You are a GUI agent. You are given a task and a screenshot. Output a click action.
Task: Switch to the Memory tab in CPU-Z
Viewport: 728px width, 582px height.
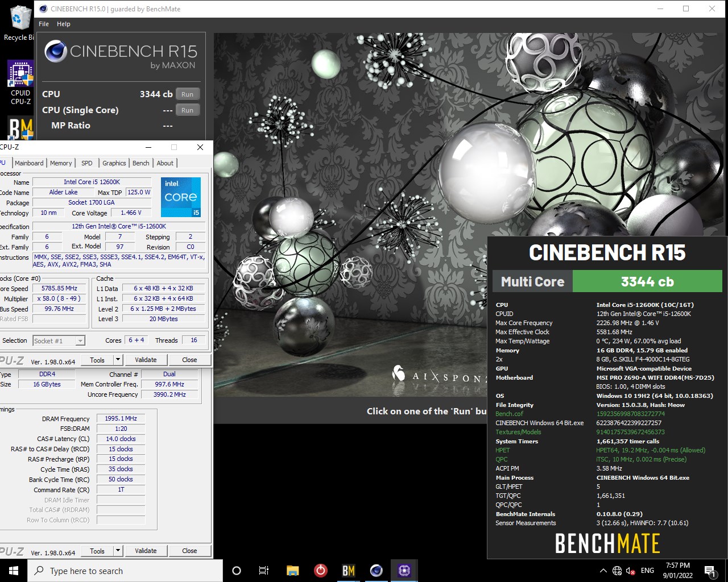click(x=61, y=163)
